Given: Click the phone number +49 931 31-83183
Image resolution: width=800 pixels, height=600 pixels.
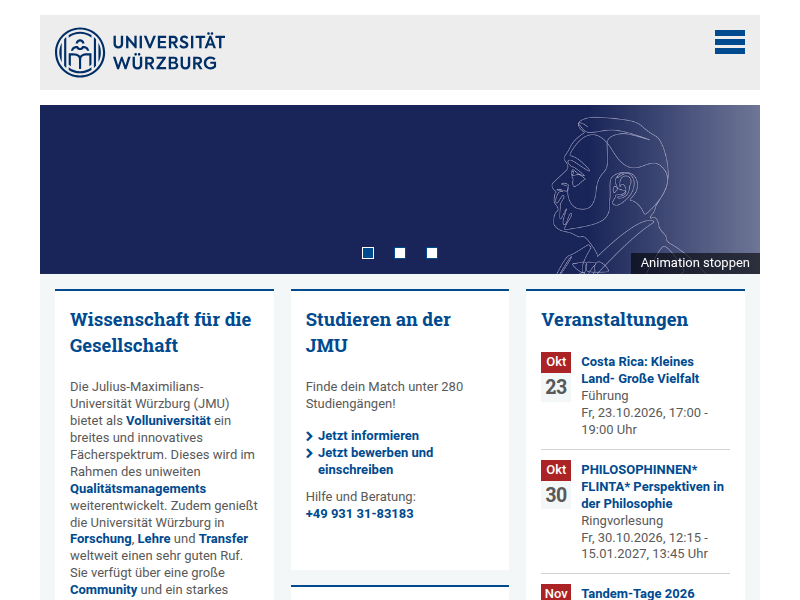Looking at the screenshot, I should (x=360, y=514).
